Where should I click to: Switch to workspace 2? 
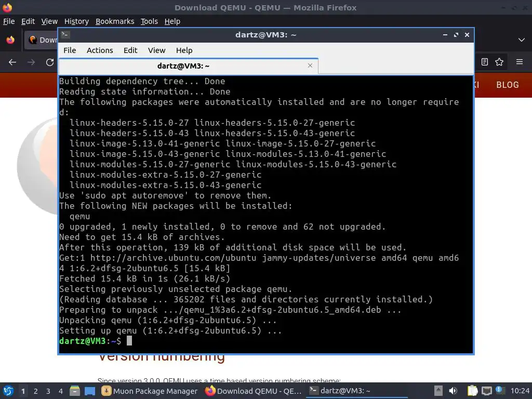point(36,391)
